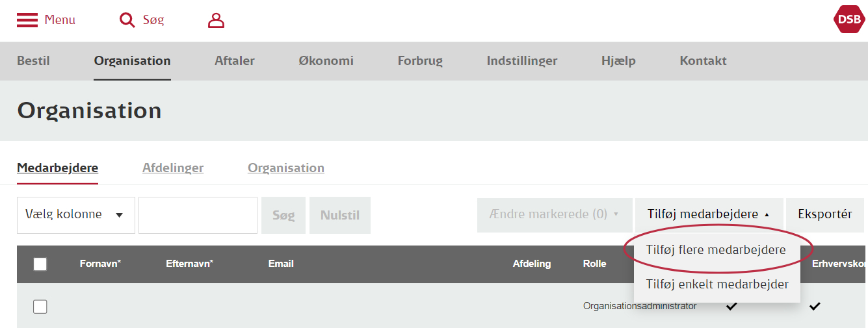This screenshot has width=868, height=328.
Task: Open the hamburger Menu icon
Action: (27, 20)
